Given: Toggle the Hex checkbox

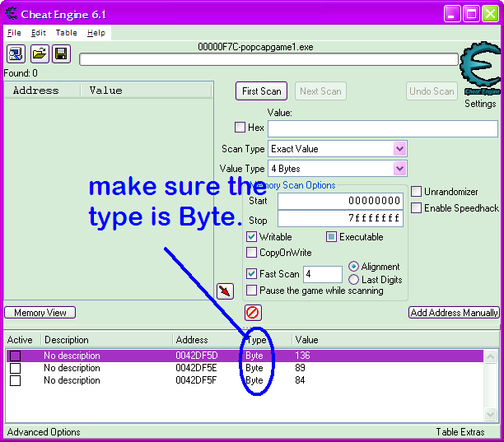Looking at the screenshot, I should click(240, 128).
